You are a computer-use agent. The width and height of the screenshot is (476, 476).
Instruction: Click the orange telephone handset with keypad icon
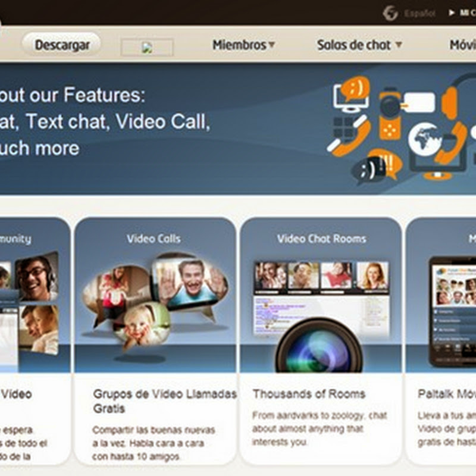[x=349, y=136]
